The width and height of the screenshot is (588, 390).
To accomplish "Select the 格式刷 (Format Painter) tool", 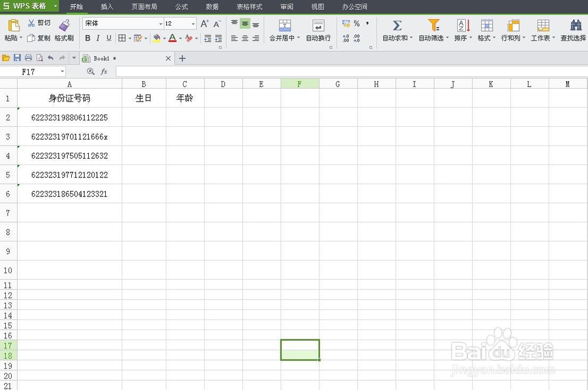I will point(64,31).
